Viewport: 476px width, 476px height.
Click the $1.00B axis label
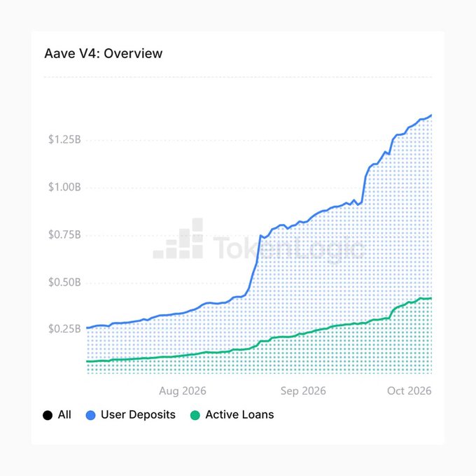(64, 187)
